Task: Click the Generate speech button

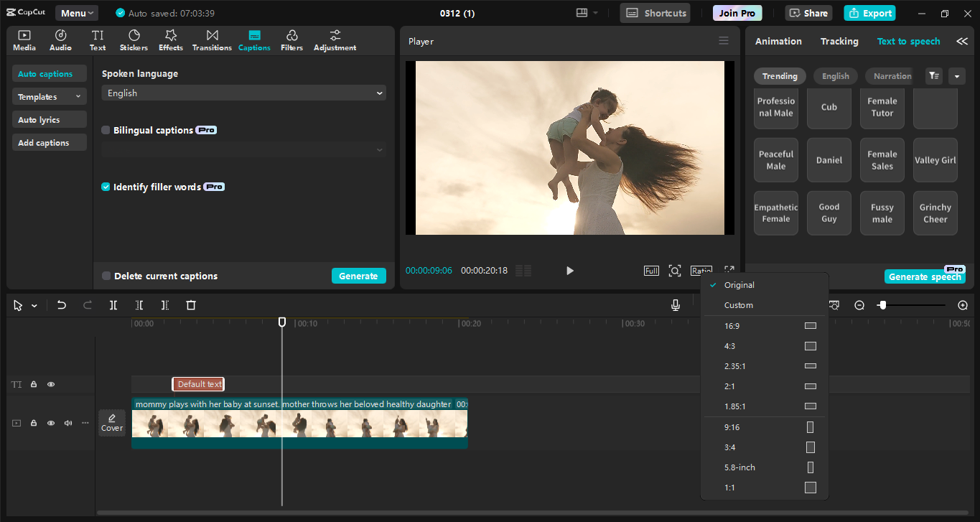Action: [925, 276]
